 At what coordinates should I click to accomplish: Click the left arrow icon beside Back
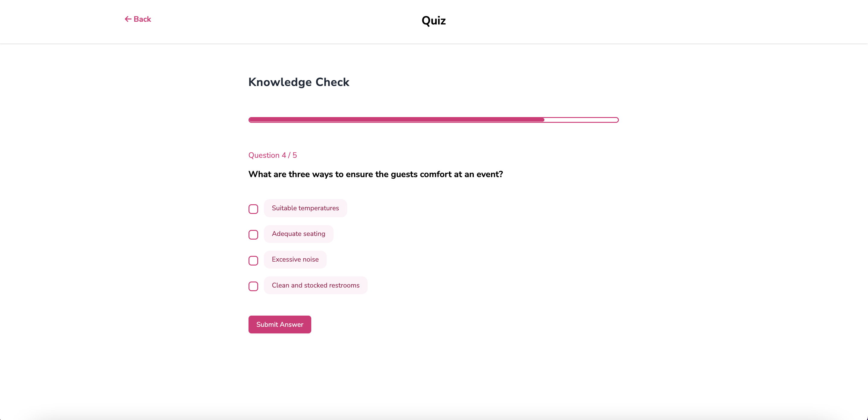tap(128, 19)
